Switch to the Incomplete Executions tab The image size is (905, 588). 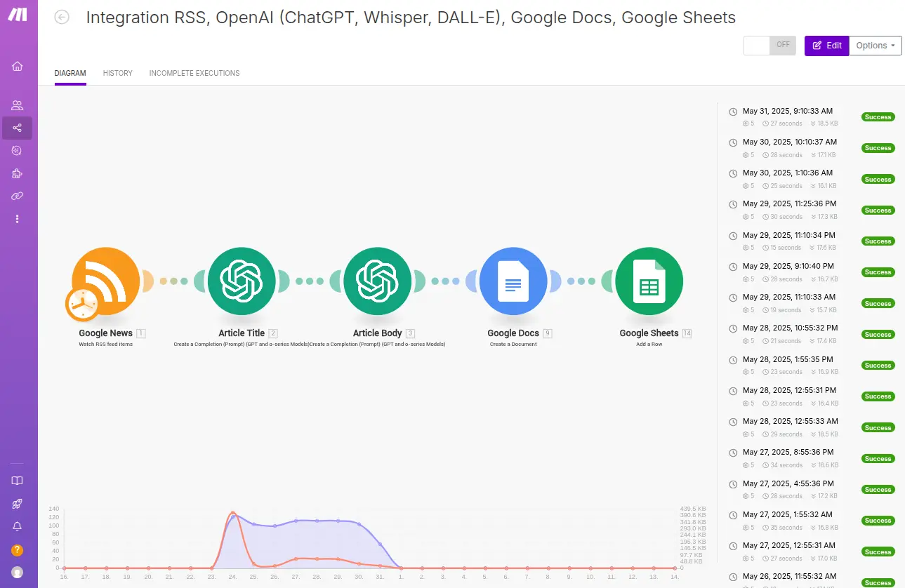[x=194, y=73]
